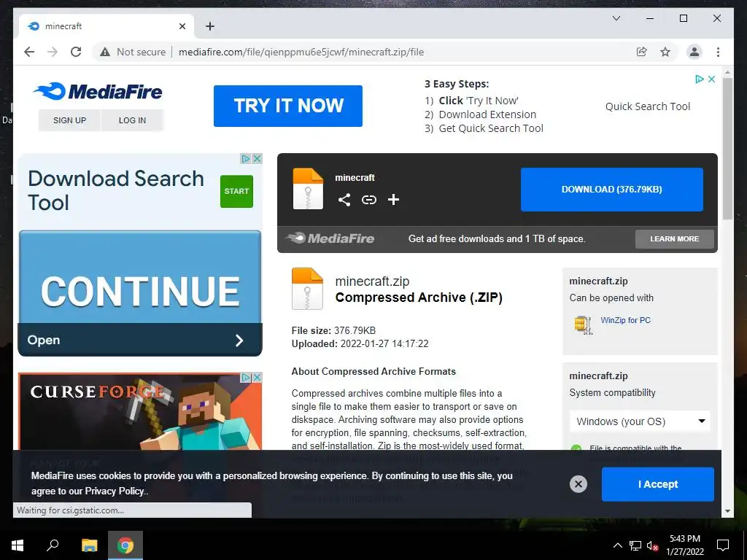Close the minecraft tab

click(182, 26)
